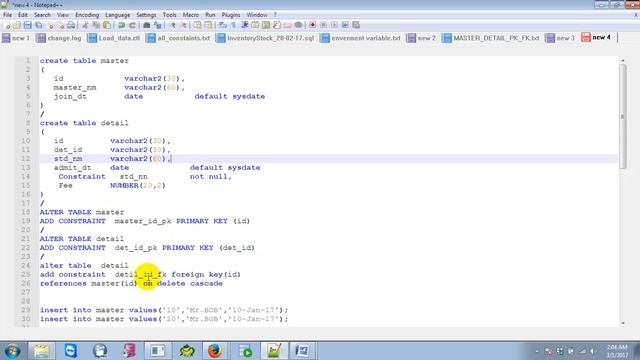Click Run a macro multiple times icon
The width and height of the screenshot is (640, 360).
[x=345, y=25]
